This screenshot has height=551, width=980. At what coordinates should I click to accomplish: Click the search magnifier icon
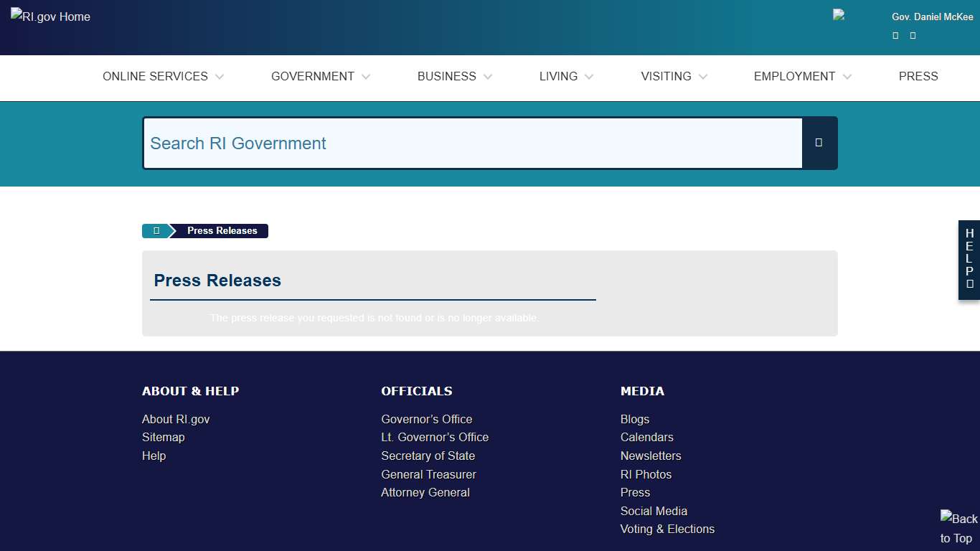(819, 143)
